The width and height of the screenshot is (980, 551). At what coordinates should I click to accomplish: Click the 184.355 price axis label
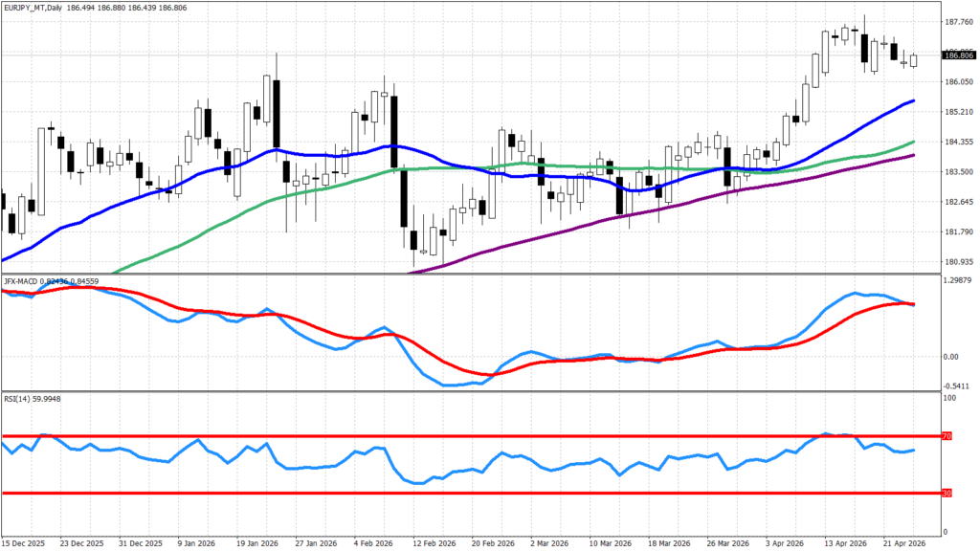click(x=958, y=143)
